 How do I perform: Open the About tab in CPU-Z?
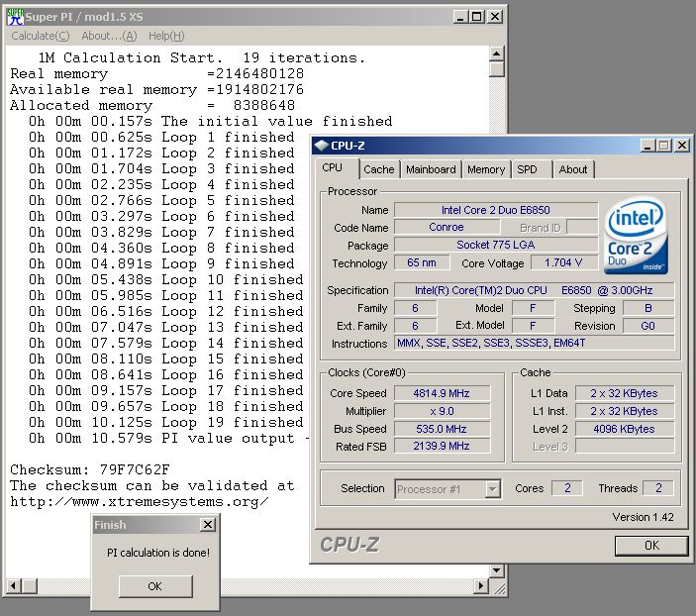573,169
